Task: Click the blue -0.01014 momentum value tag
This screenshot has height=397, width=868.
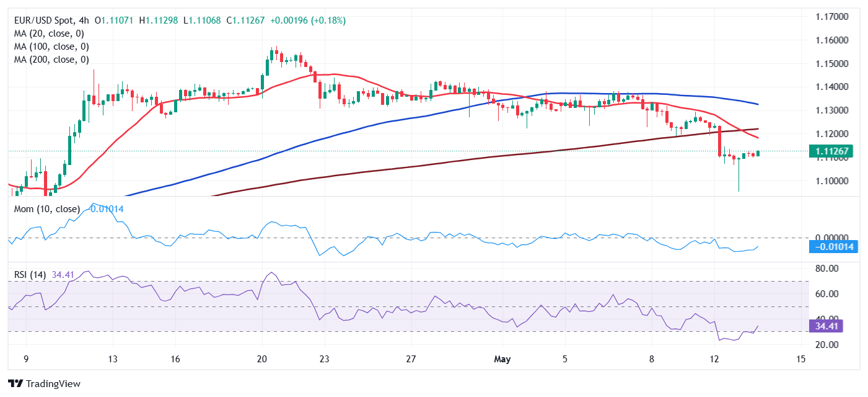Action: (x=832, y=247)
